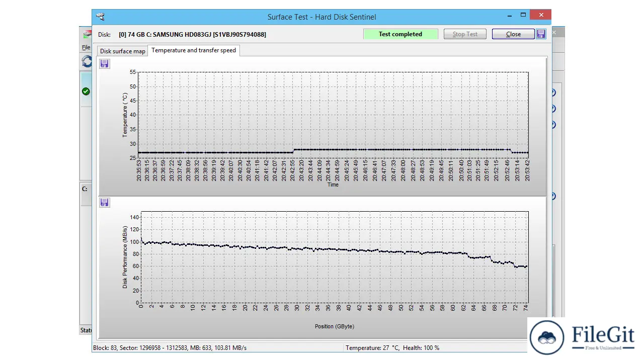This screenshot has height=362, width=644.
Task: Click the 74 position label on the performance chart
Action: tap(525, 307)
